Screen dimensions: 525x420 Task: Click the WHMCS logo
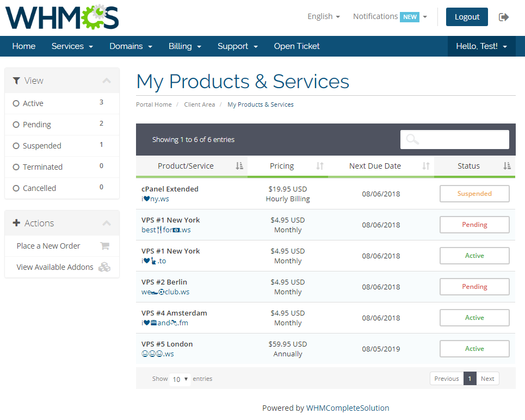(62, 17)
